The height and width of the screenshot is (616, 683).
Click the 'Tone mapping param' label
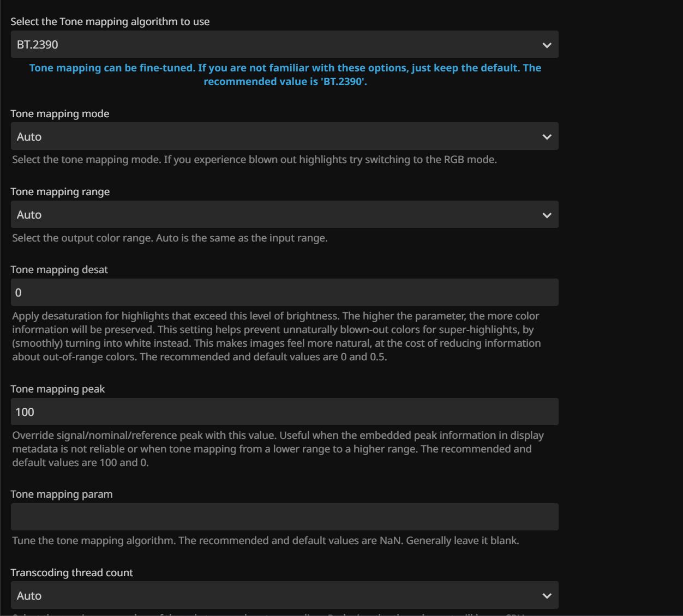tap(62, 494)
